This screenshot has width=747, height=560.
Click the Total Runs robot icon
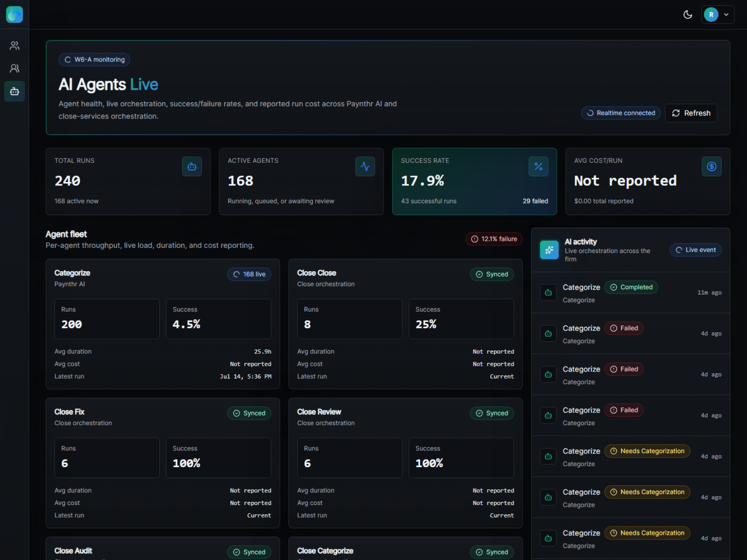point(192,167)
